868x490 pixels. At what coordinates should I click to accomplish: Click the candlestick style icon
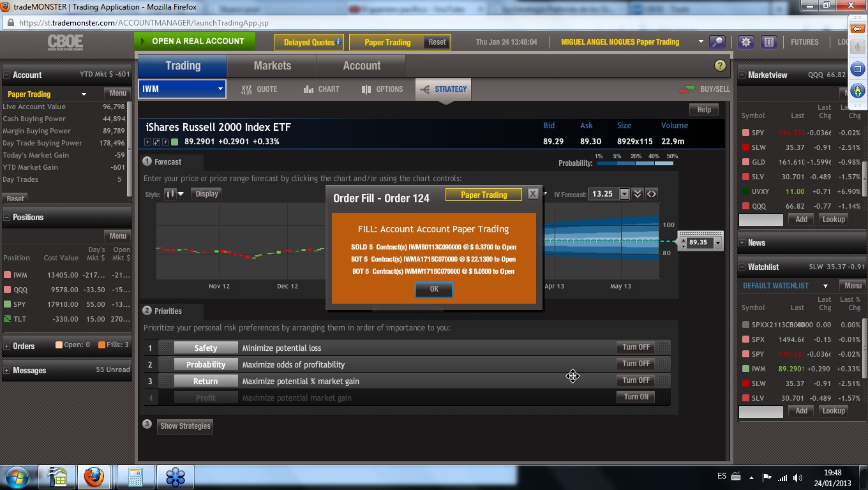click(x=170, y=194)
